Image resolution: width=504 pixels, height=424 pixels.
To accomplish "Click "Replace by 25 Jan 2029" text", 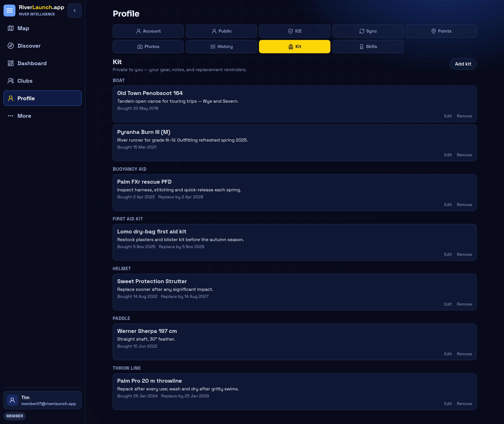I will coord(185,396).
